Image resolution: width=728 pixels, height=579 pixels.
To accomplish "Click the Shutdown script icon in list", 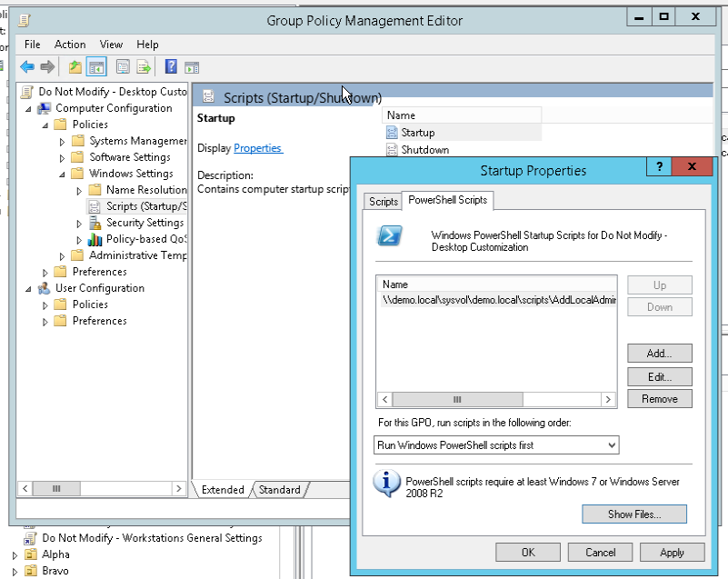I will [x=392, y=150].
